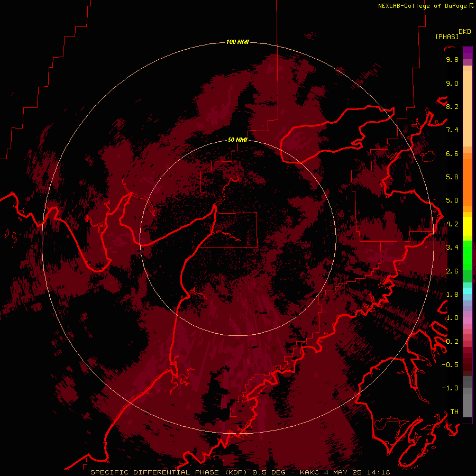Click the 8.2 scale value

tap(452, 106)
